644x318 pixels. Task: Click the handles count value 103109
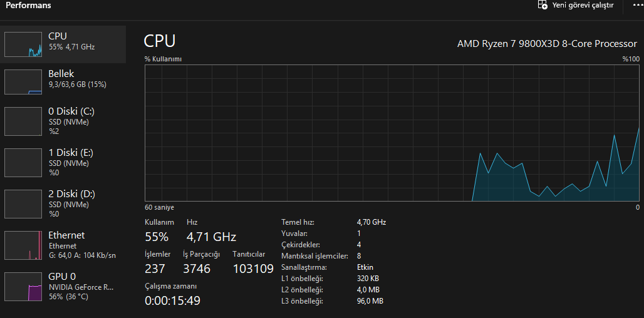tap(253, 269)
